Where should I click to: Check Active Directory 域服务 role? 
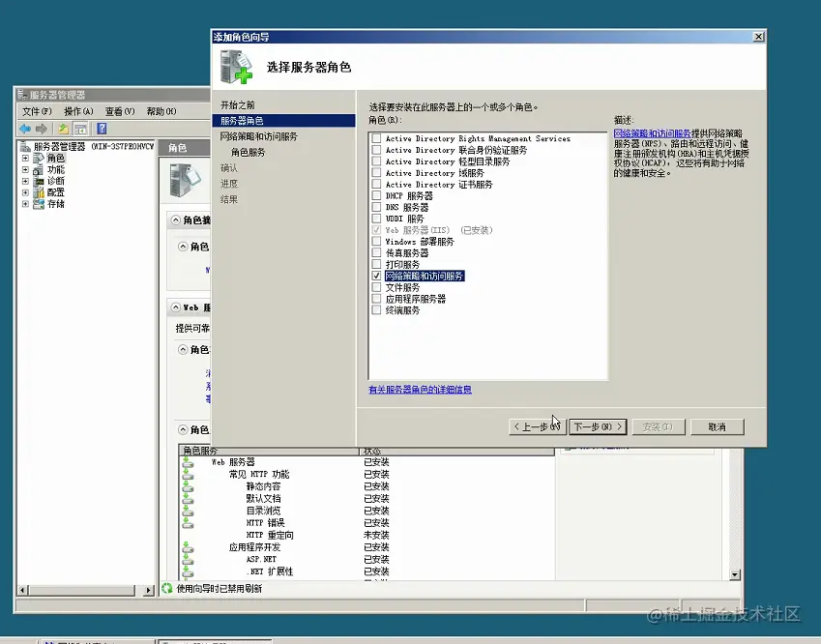[376, 173]
